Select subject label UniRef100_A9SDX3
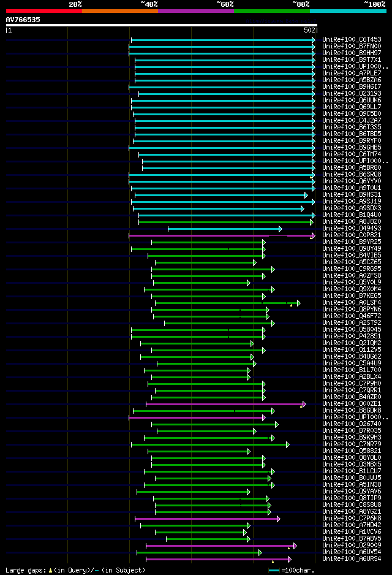 coord(352,208)
